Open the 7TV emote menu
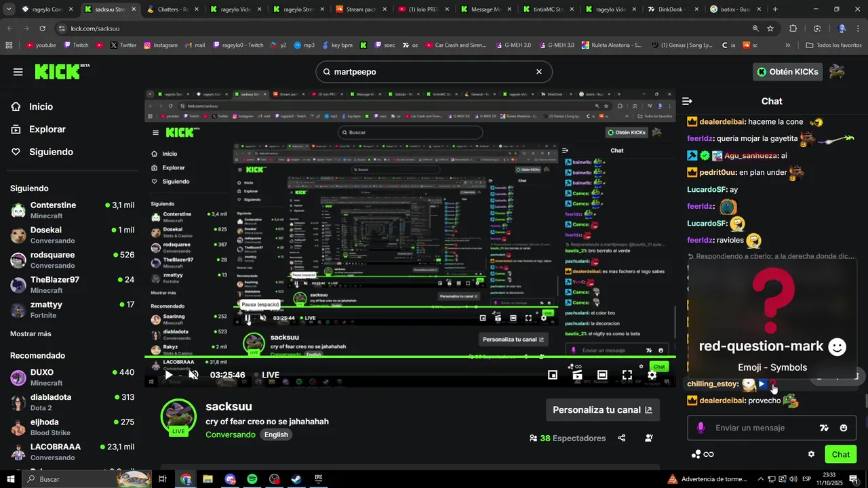 coord(824,428)
